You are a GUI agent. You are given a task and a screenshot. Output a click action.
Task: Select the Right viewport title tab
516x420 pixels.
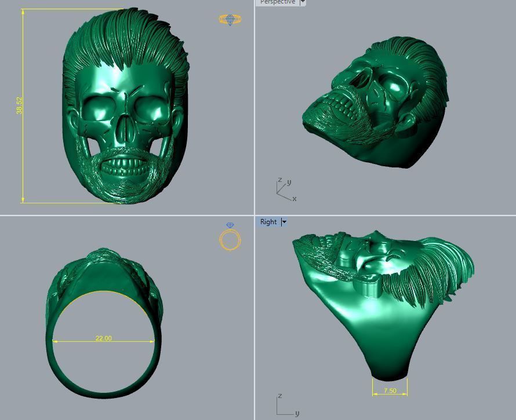click(268, 222)
